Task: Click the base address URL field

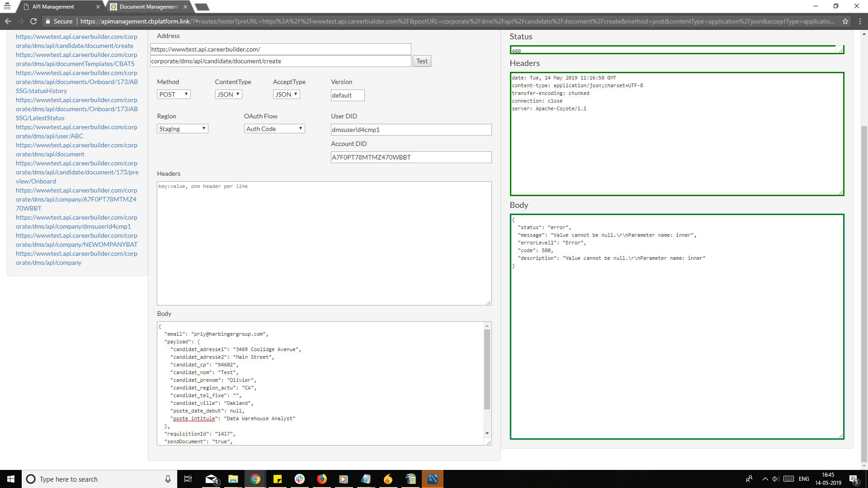Action: tap(280, 49)
